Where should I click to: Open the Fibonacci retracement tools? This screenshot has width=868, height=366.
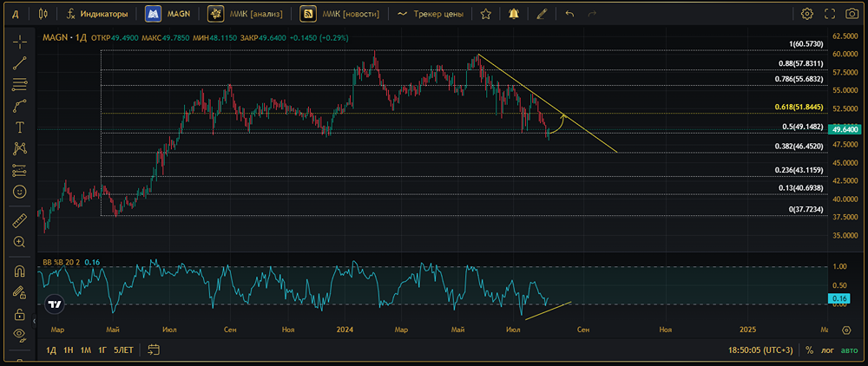[x=20, y=84]
